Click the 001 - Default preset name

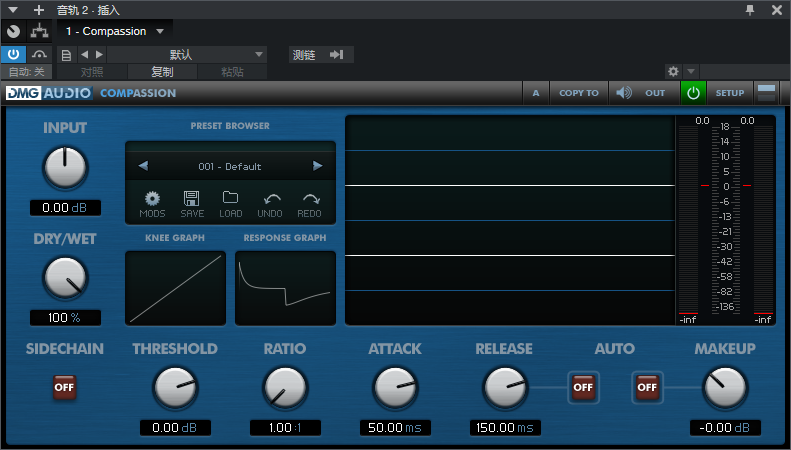(x=230, y=166)
